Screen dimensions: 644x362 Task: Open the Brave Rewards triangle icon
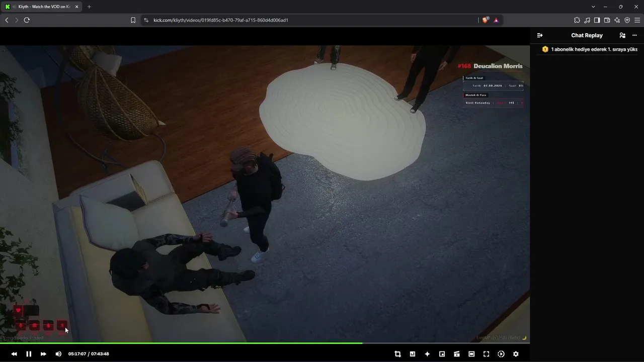coord(496,20)
